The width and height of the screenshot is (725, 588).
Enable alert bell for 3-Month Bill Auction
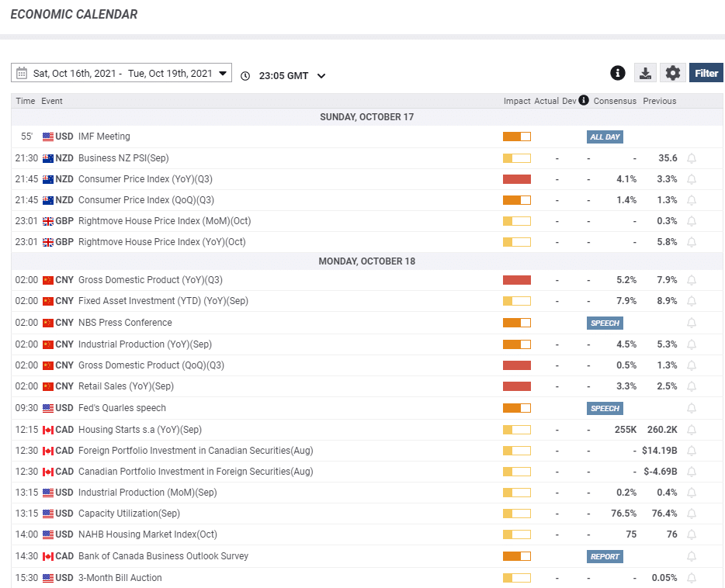tap(692, 578)
